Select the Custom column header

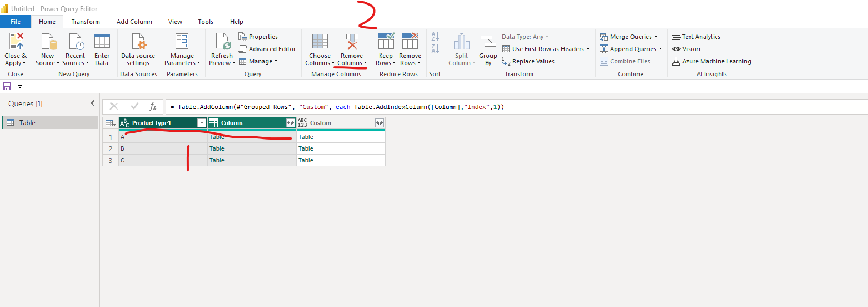(341, 123)
